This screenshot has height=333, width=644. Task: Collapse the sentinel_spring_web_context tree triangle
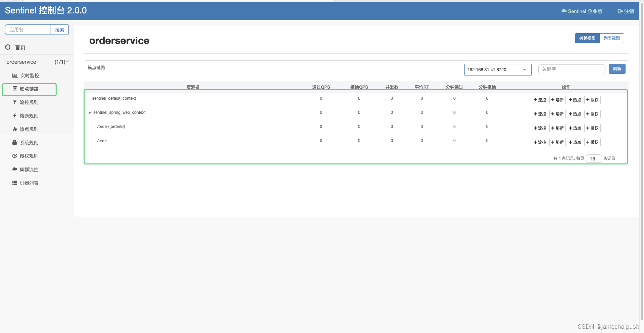point(90,113)
